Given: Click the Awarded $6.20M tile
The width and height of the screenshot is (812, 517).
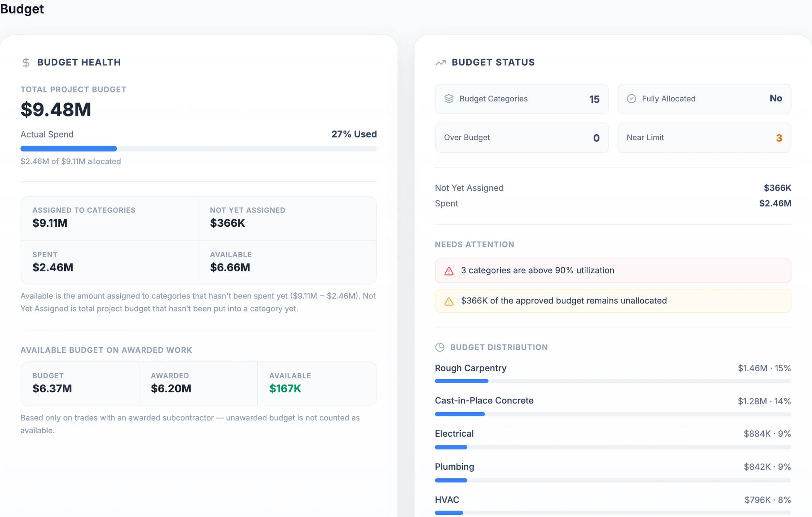Looking at the screenshot, I should point(198,384).
